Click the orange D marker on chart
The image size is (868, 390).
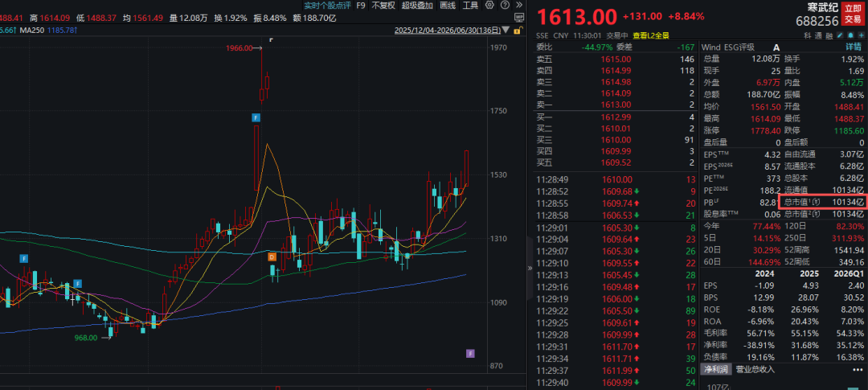click(x=272, y=257)
